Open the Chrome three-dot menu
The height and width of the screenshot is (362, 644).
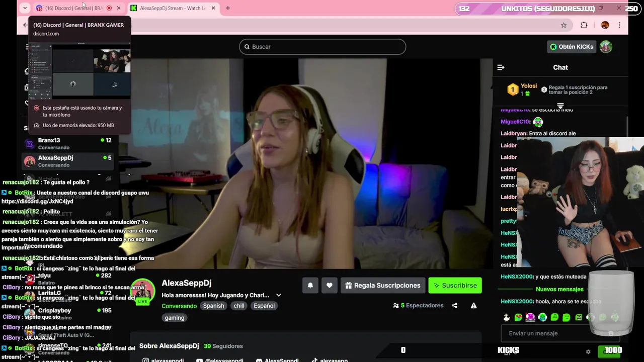[x=619, y=25]
